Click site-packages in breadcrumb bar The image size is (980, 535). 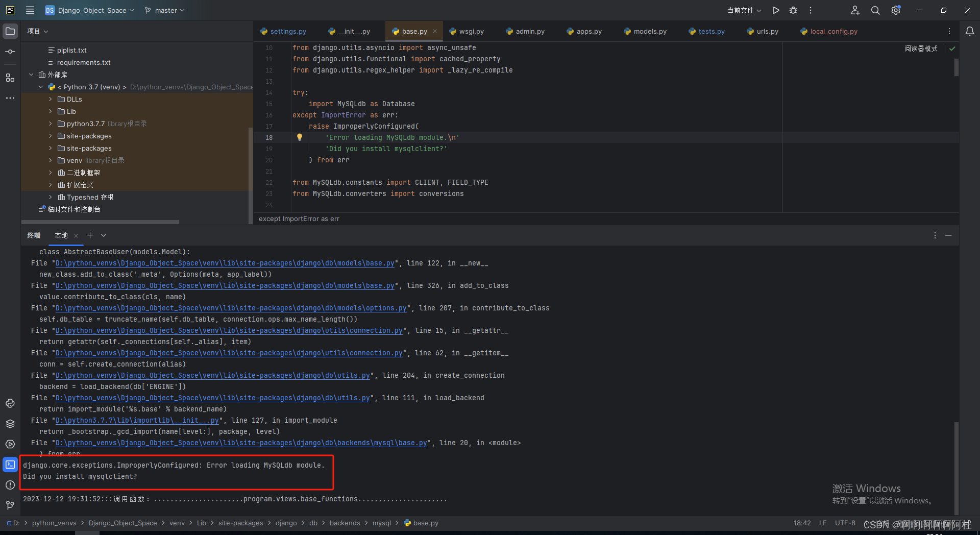(x=241, y=523)
